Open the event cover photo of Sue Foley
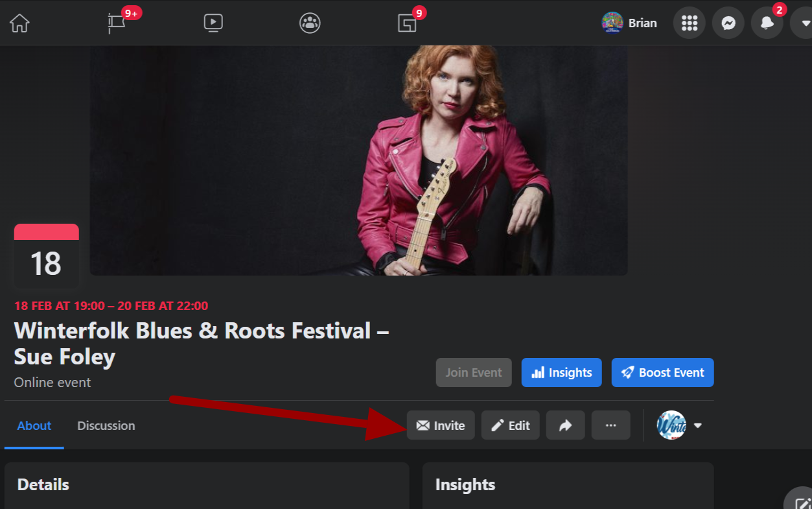Screen dimensions: 812x509 coord(358,160)
